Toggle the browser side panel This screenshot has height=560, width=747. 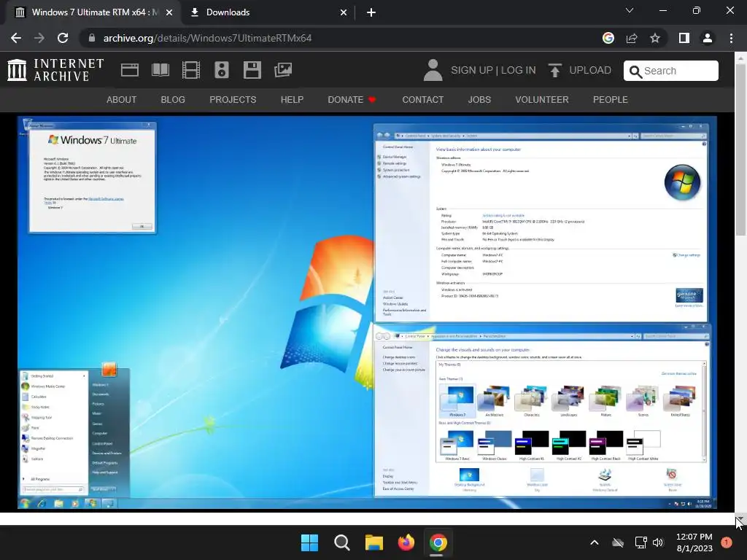pos(684,38)
